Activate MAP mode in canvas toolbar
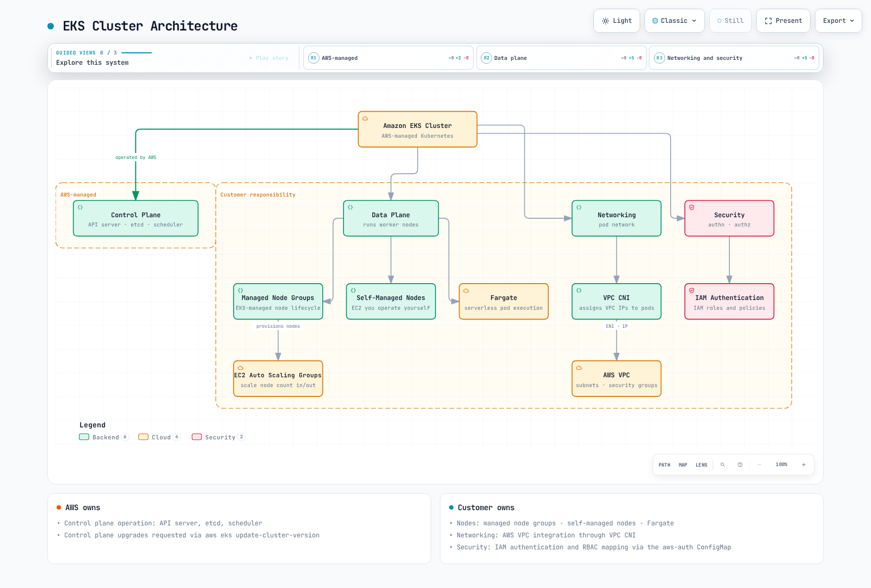 point(683,465)
